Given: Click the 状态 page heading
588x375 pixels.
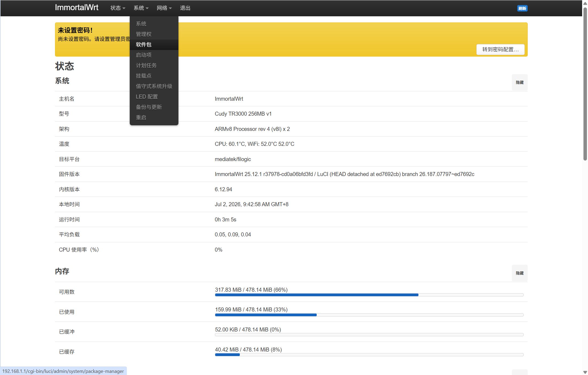Looking at the screenshot, I should [x=64, y=66].
